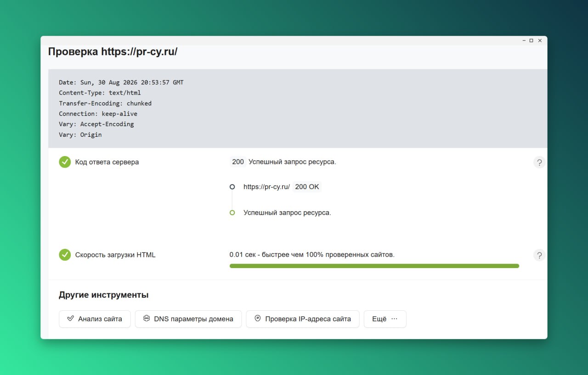The image size is (588, 375).
Task: Click the Проверка https://pr-cy.ru/ heading
Action: coord(113,51)
